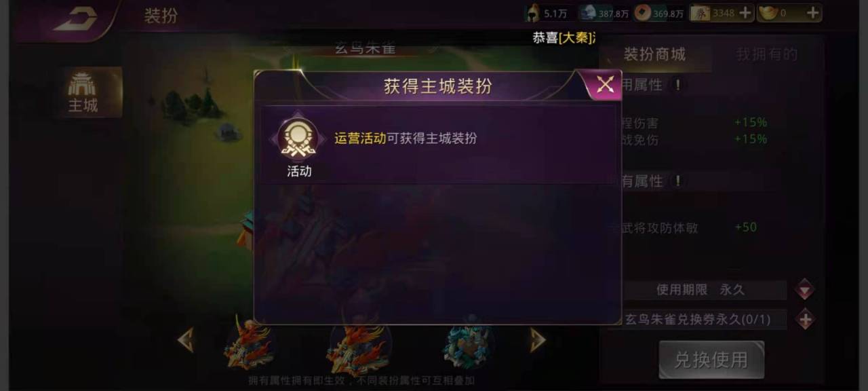The image size is (868, 391).
Task: Add 3348 currency via plus icon
Action: (x=745, y=12)
